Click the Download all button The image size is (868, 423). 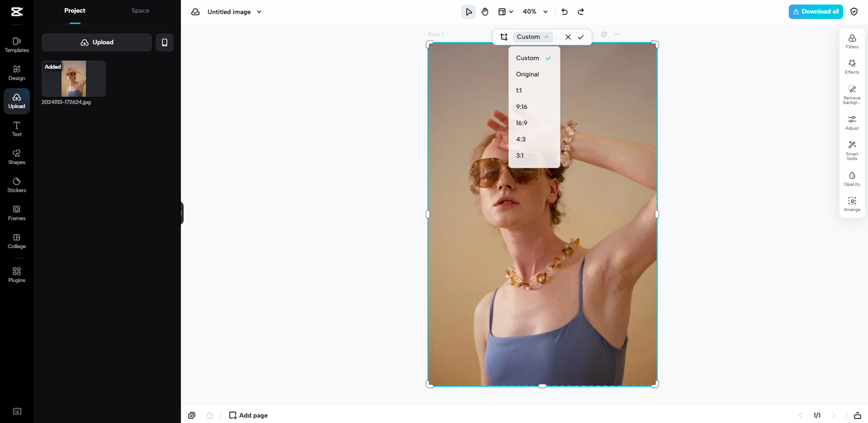[x=815, y=12]
